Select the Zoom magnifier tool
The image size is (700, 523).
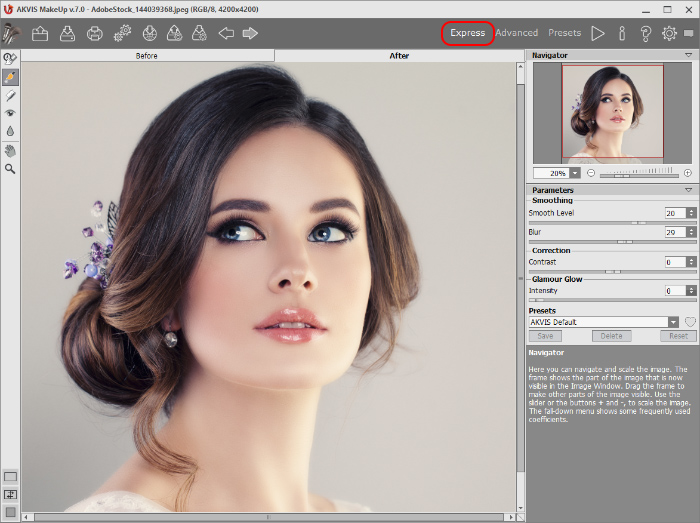[10, 169]
